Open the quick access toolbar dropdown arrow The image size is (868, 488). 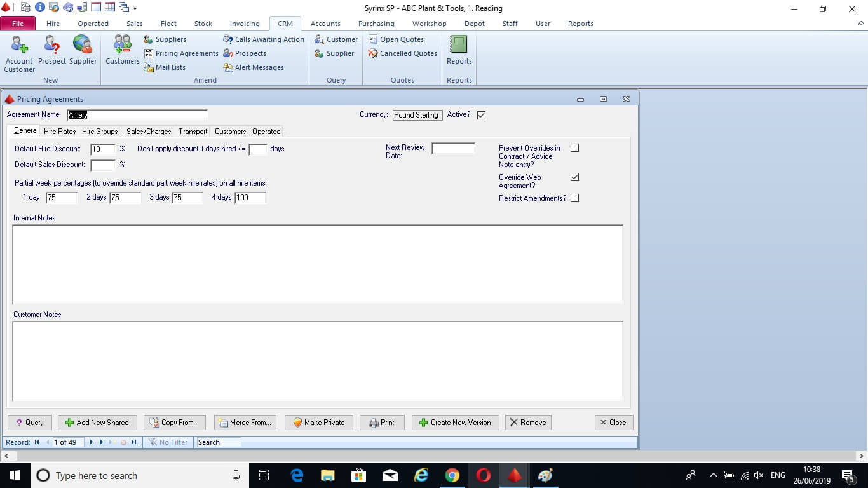(135, 8)
